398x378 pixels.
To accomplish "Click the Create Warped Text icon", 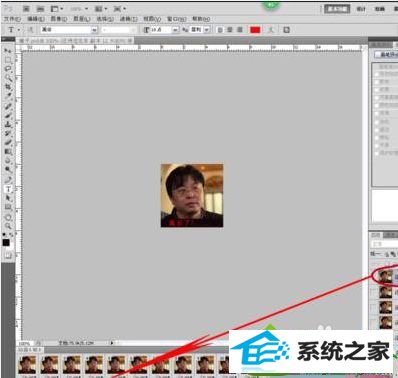I will [x=271, y=30].
